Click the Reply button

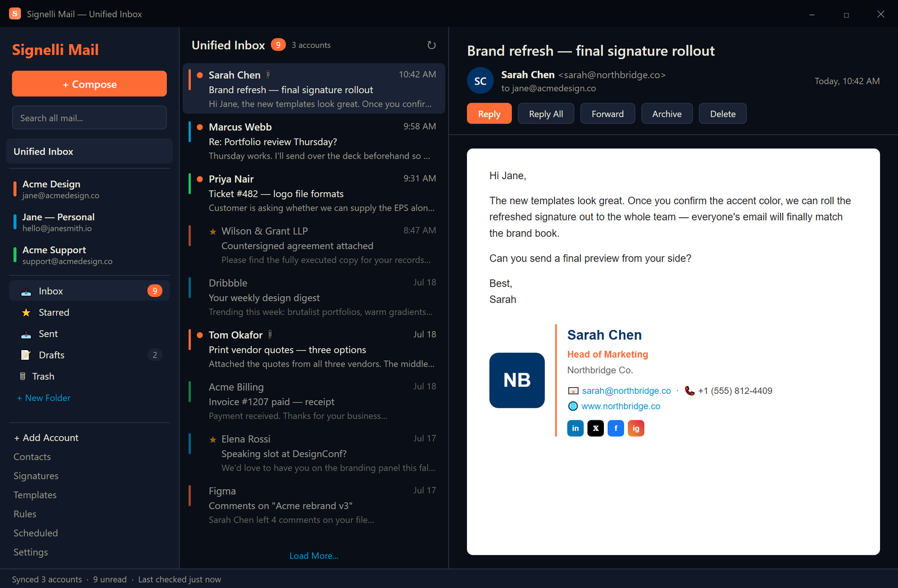[489, 114]
